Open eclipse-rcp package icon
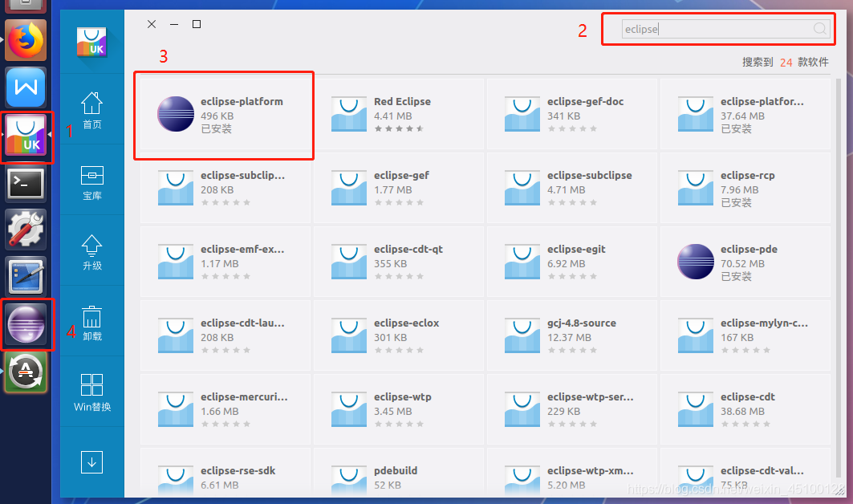The height and width of the screenshot is (504, 853). (x=696, y=189)
